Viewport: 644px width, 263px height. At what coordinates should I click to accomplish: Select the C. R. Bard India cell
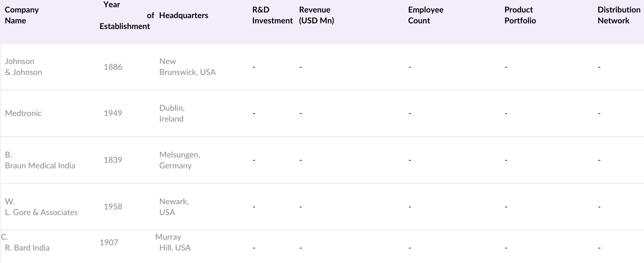tap(27, 243)
